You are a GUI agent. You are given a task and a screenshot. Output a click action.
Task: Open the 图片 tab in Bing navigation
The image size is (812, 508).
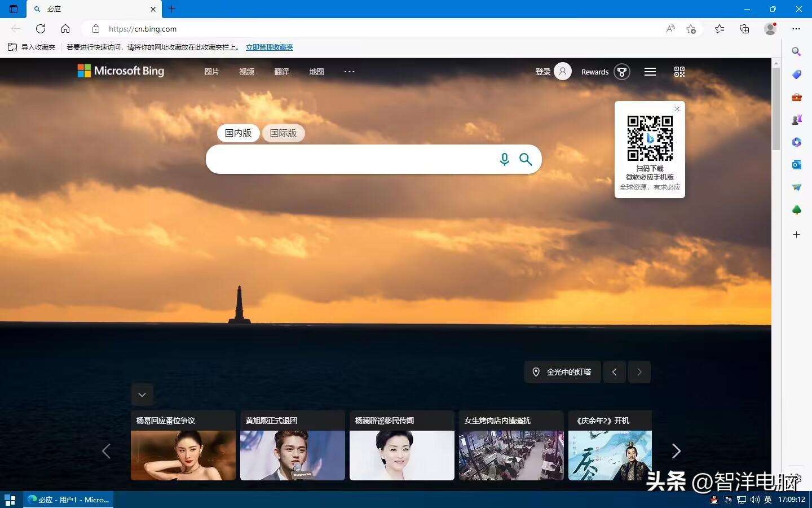tap(211, 72)
